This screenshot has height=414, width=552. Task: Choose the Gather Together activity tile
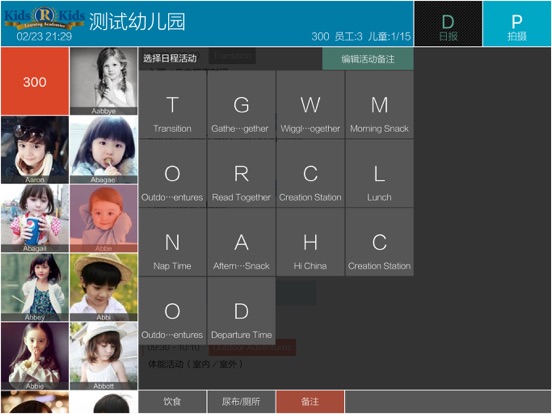241,104
